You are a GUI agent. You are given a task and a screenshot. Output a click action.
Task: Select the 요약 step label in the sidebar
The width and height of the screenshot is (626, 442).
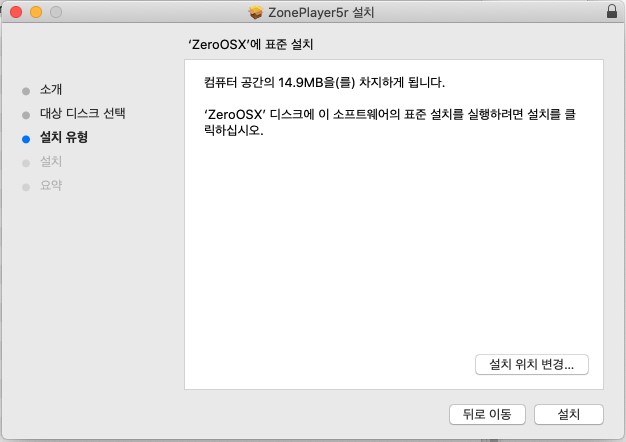[x=52, y=186]
